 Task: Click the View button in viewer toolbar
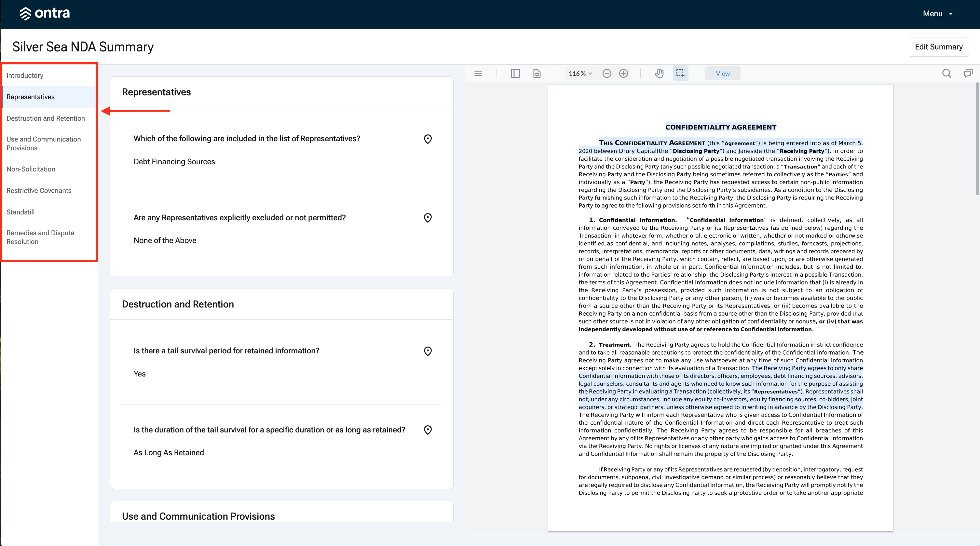722,74
